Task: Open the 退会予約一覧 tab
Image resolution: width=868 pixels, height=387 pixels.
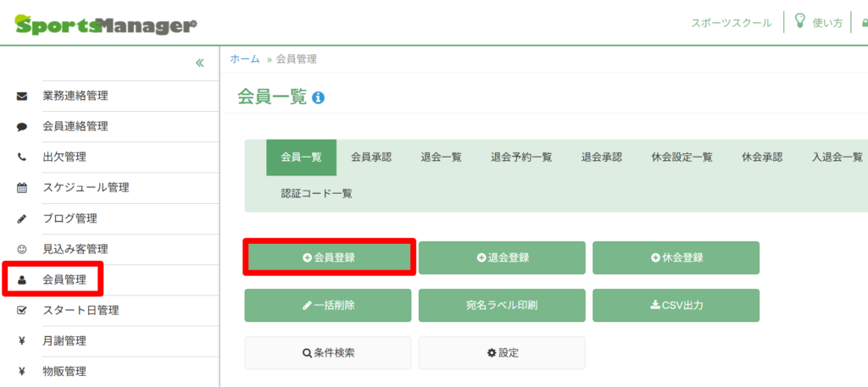Action: (521, 158)
